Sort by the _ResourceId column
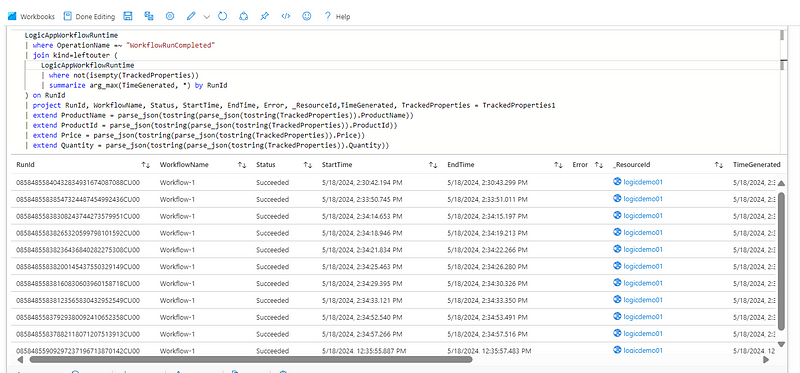Viewport: 800px width, 373px height. tap(718, 165)
